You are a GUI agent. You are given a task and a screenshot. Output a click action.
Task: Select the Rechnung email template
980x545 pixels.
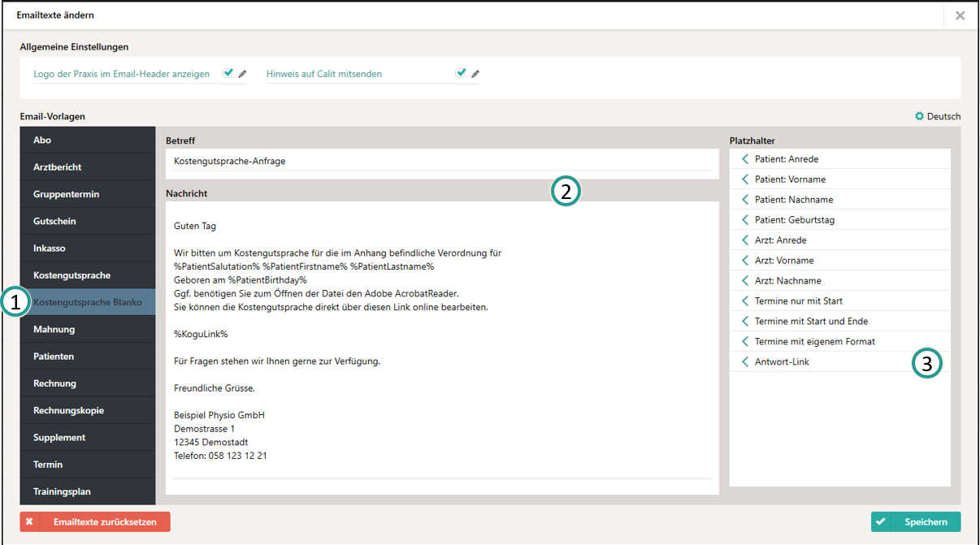[88, 383]
